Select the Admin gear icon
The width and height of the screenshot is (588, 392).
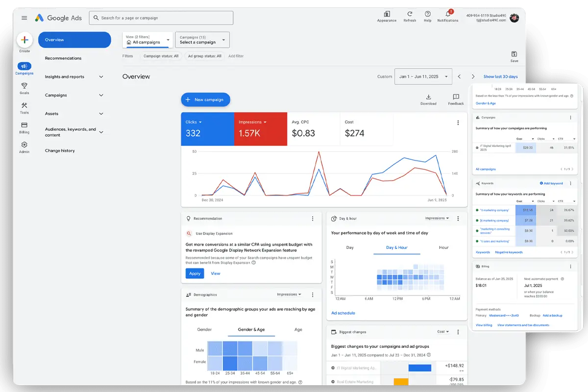pos(24,145)
